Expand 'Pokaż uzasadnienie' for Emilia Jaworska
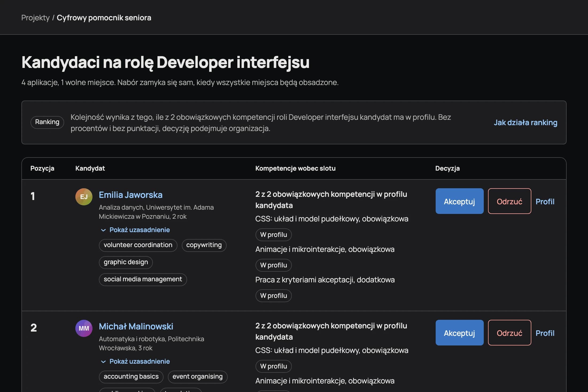Viewport: 588px width, 392px height. click(135, 230)
